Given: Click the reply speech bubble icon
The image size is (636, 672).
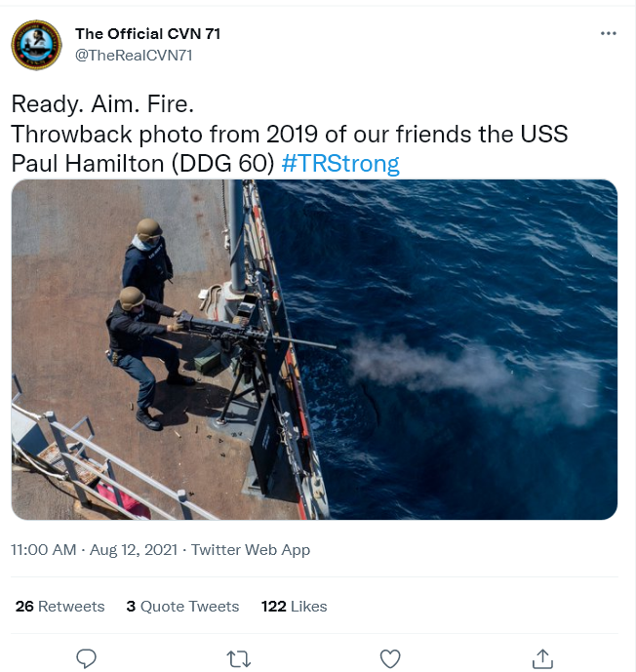Looking at the screenshot, I should pyautogui.click(x=86, y=658).
